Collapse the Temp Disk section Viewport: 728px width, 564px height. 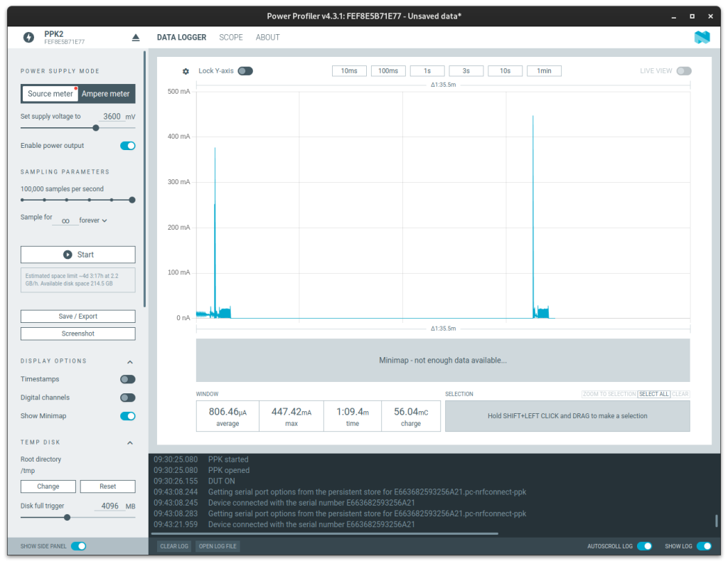[x=130, y=443]
